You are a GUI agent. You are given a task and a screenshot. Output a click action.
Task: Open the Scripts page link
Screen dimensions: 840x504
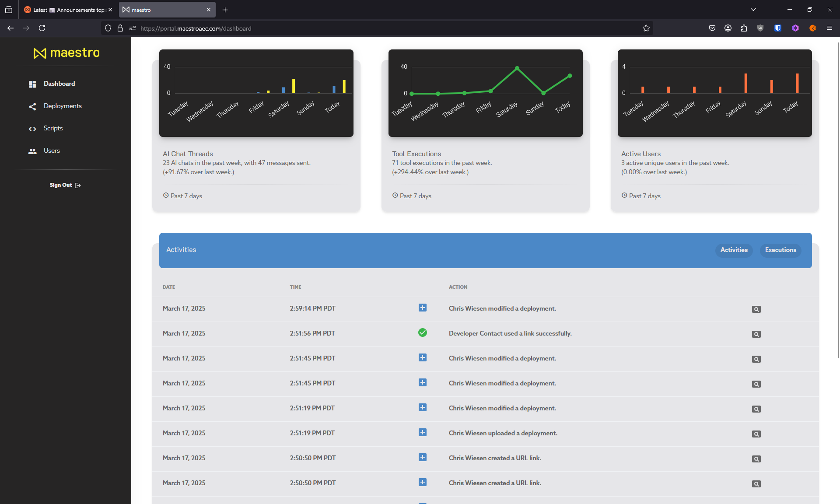pos(53,129)
